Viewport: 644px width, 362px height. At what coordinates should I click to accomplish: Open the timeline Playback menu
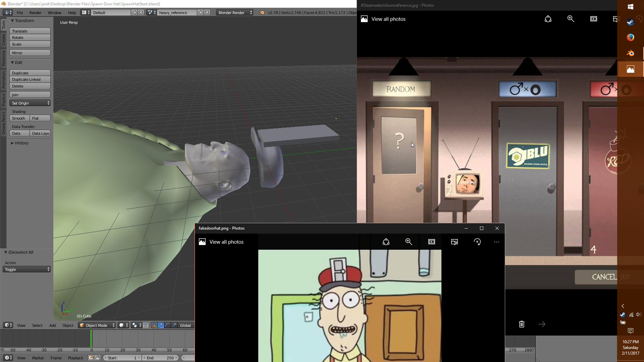click(75, 358)
